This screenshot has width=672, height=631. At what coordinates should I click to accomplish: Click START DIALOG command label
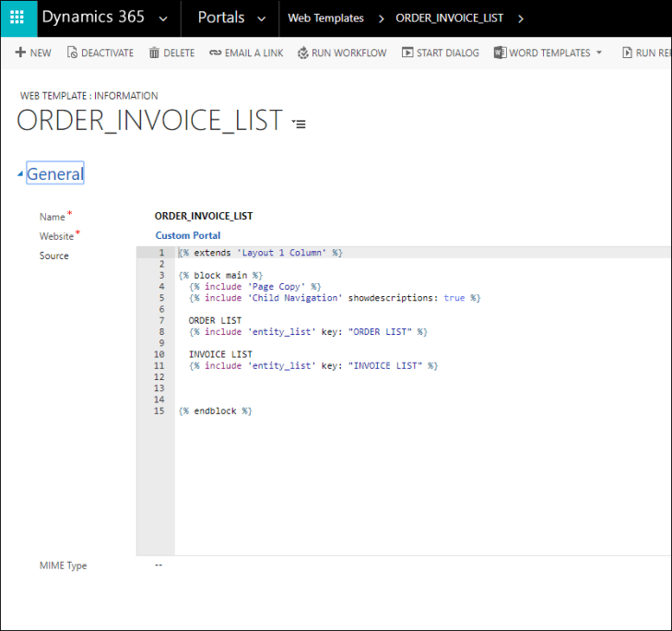point(448,53)
